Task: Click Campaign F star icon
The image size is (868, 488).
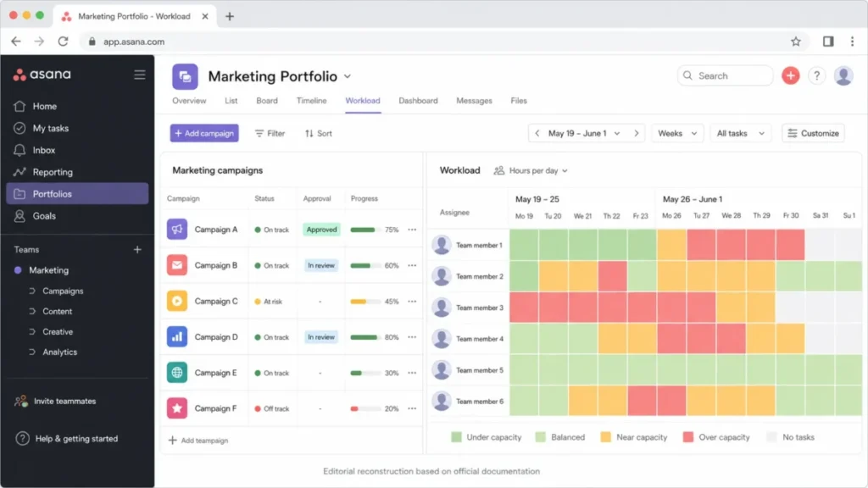Action: pos(177,408)
